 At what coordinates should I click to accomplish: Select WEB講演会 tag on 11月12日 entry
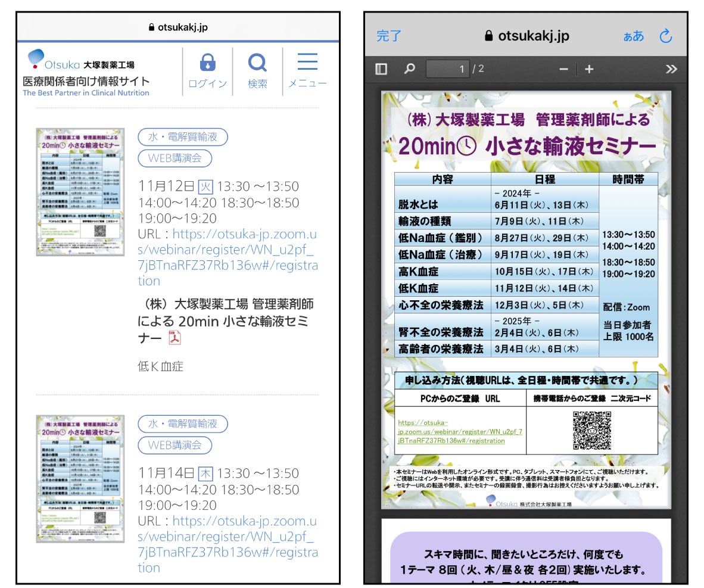(x=175, y=158)
